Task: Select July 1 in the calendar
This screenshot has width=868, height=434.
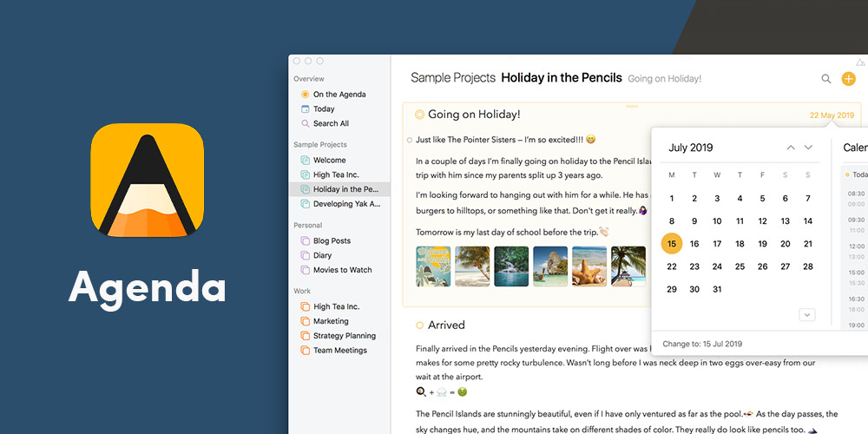Action: point(672,198)
